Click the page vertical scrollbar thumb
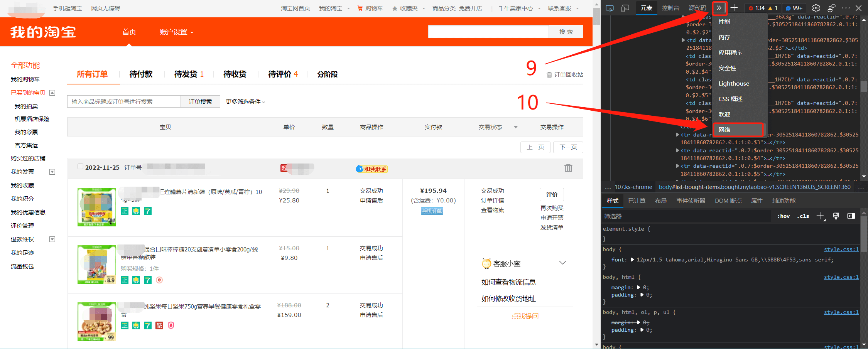Viewport: 868px width, 349px height. click(596, 16)
